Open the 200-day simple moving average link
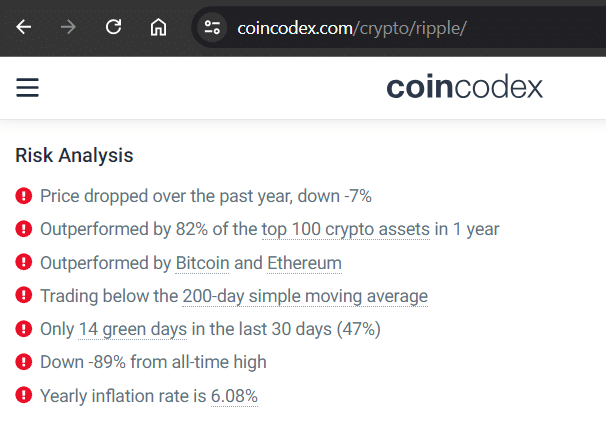 305,296
